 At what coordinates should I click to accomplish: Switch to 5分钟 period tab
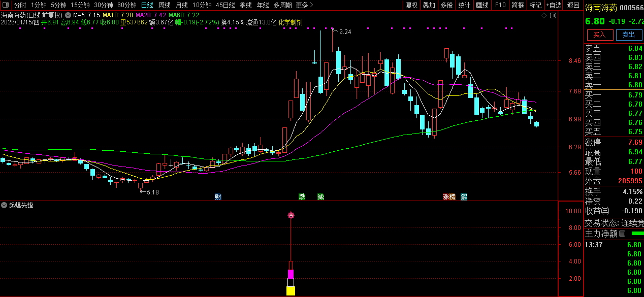click(x=58, y=5)
